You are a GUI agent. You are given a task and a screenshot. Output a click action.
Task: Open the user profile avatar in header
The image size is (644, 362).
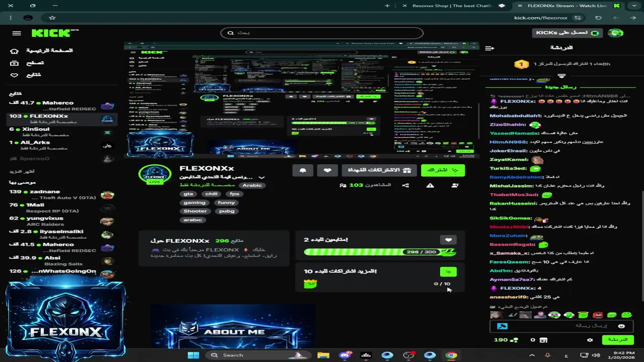pos(615,33)
